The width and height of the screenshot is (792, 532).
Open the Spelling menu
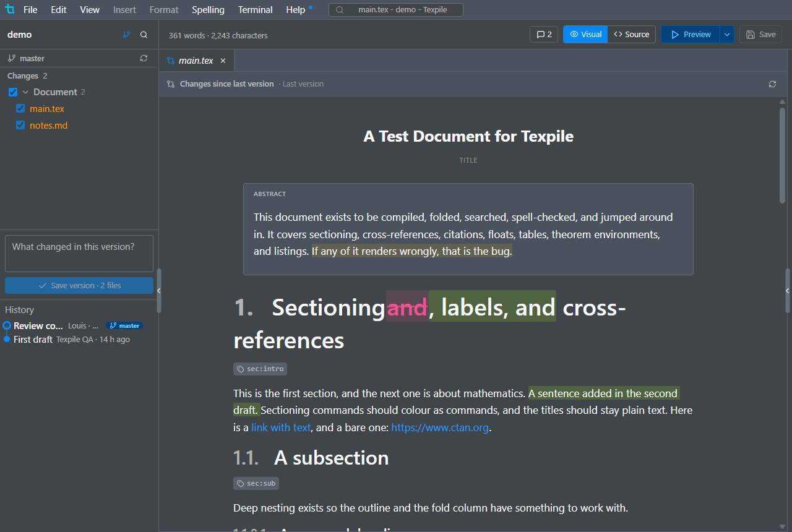point(208,10)
